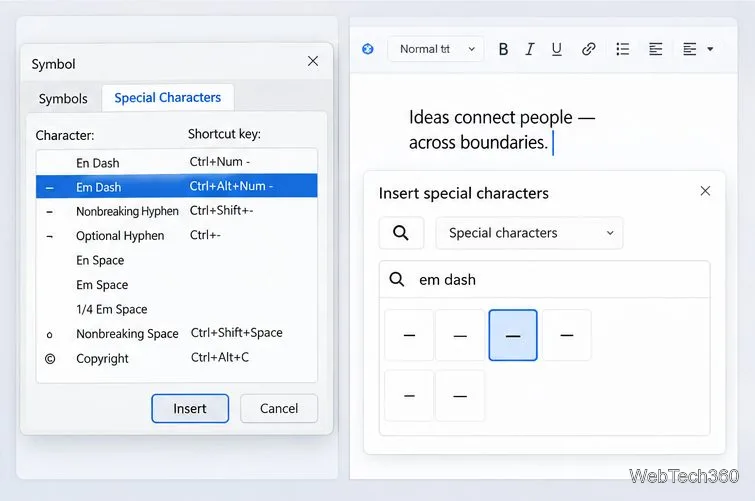Click Cancel in the Symbol dialog
Screen dimensions: 755x501
tap(279, 409)
